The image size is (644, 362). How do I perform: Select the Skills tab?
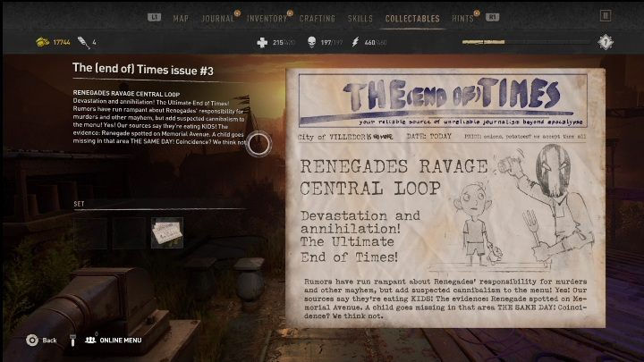click(x=360, y=18)
